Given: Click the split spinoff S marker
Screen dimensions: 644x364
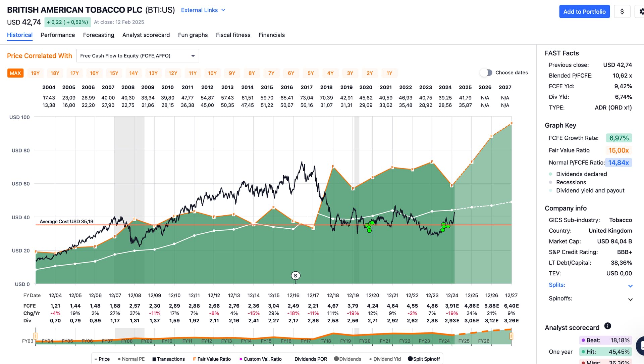Looking at the screenshot, I should pyautogui.click(x=296, y=276).
